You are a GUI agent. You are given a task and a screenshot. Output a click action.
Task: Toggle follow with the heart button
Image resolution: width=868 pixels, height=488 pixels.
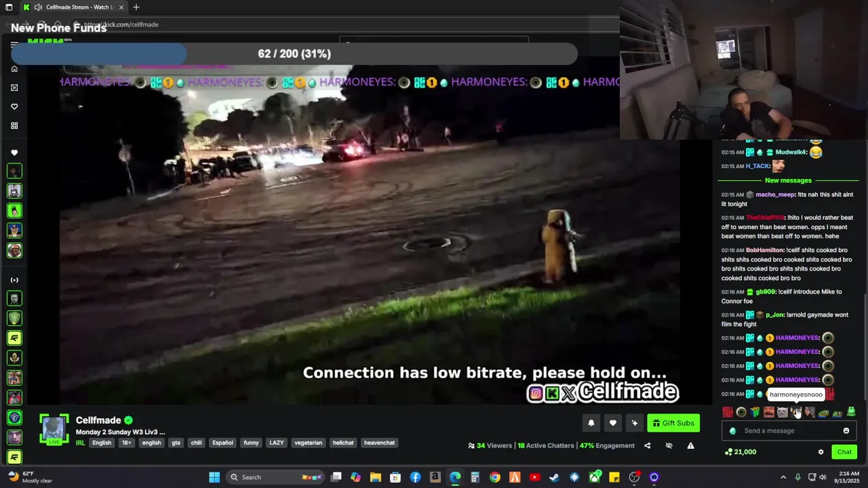(x=612, y=423)
